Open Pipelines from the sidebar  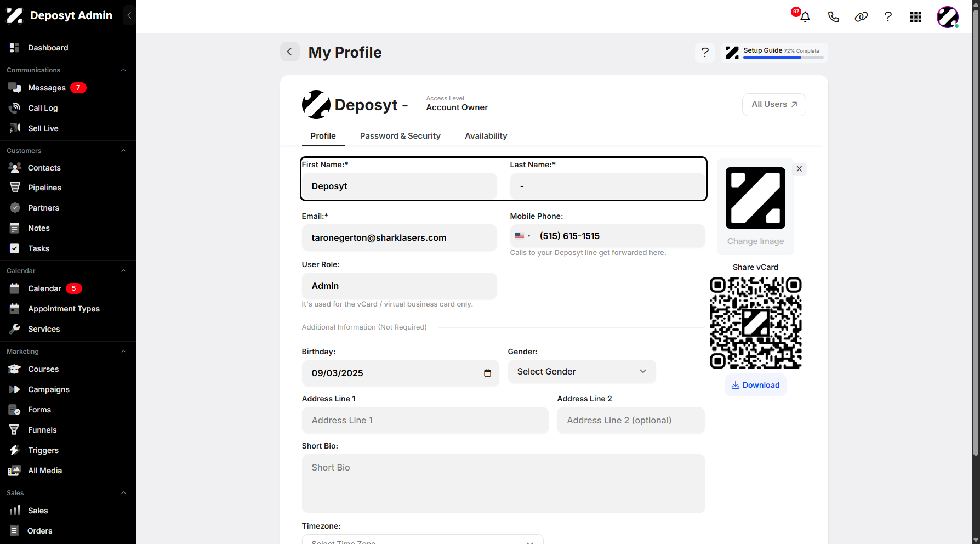(x=44, y=188)
